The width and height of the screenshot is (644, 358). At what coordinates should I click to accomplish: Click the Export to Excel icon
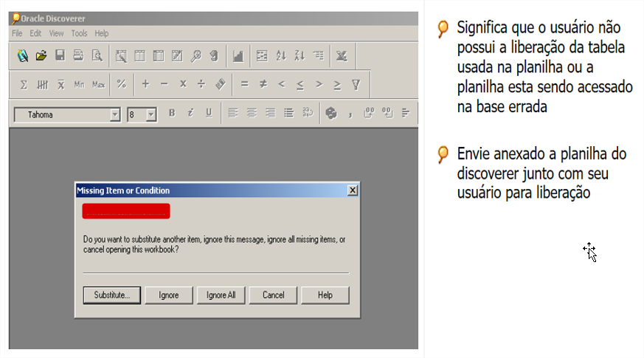click(342, 55)
